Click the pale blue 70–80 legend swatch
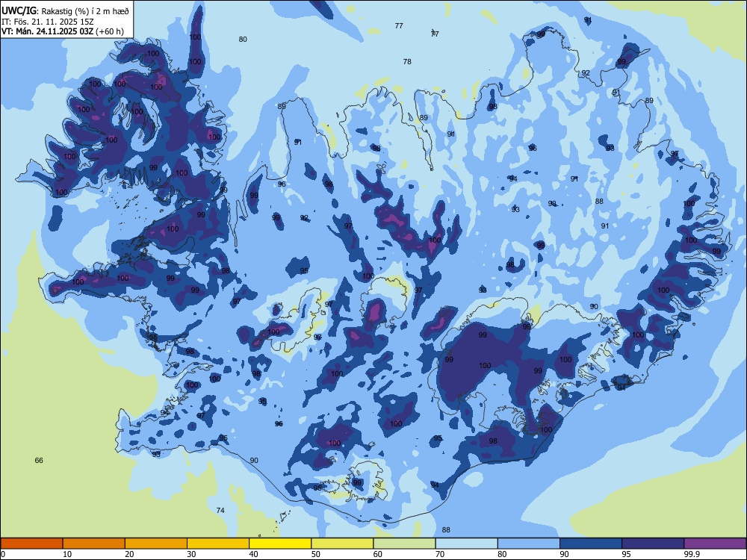The height and width of the screenshot is (560, 747). 466,544
